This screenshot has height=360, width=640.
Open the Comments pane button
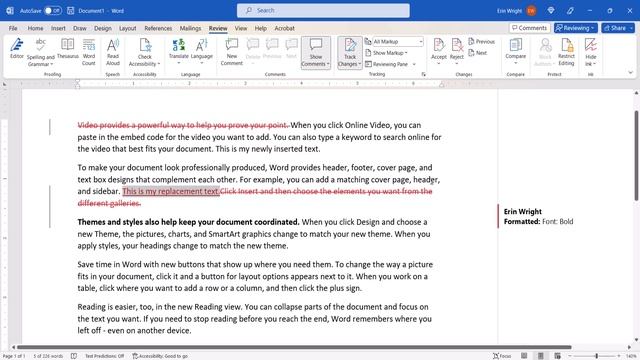click(x=529, y=28)
